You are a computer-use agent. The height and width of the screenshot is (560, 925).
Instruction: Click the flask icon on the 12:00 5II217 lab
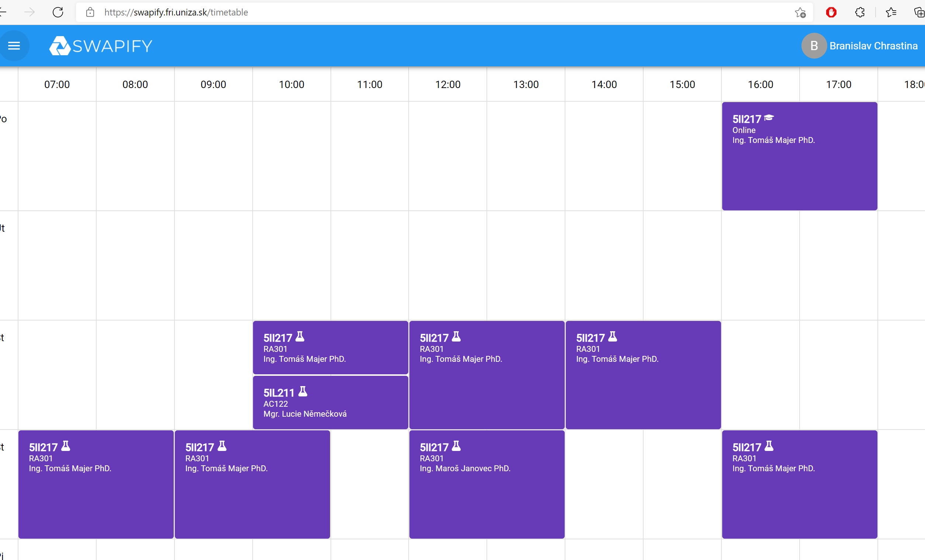pyautogui.click(x=456, y=336)
